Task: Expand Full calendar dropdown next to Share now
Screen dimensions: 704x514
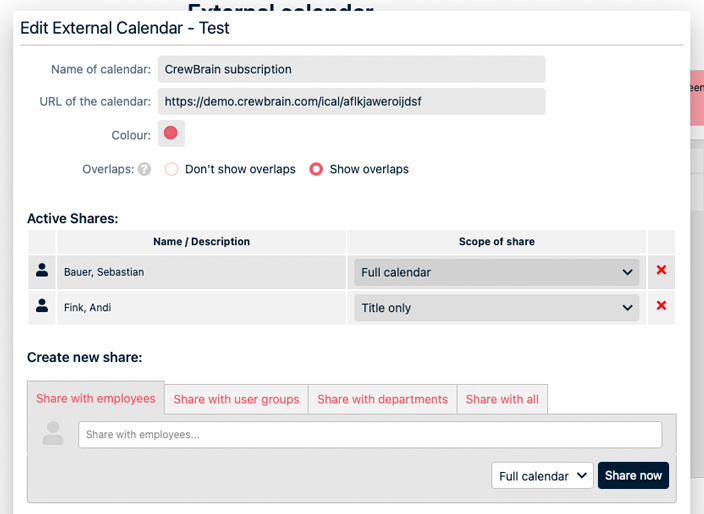Action: point(542,476)
